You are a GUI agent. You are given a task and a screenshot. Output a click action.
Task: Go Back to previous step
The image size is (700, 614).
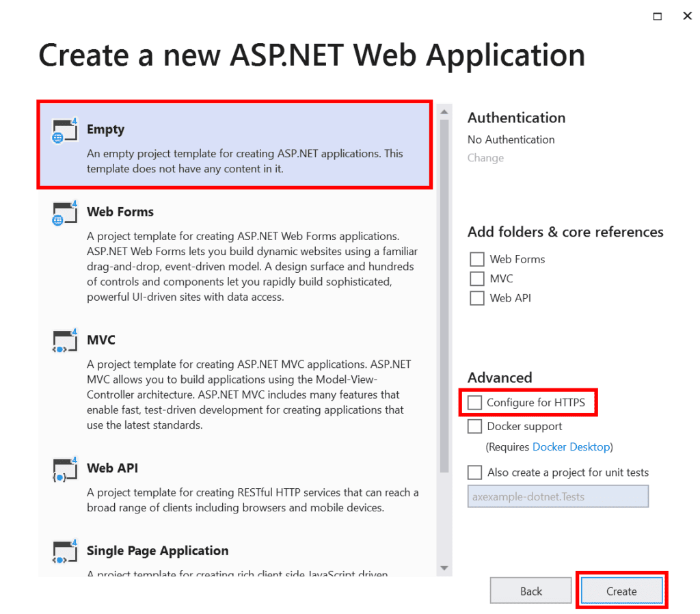click(x=530, y=591)
